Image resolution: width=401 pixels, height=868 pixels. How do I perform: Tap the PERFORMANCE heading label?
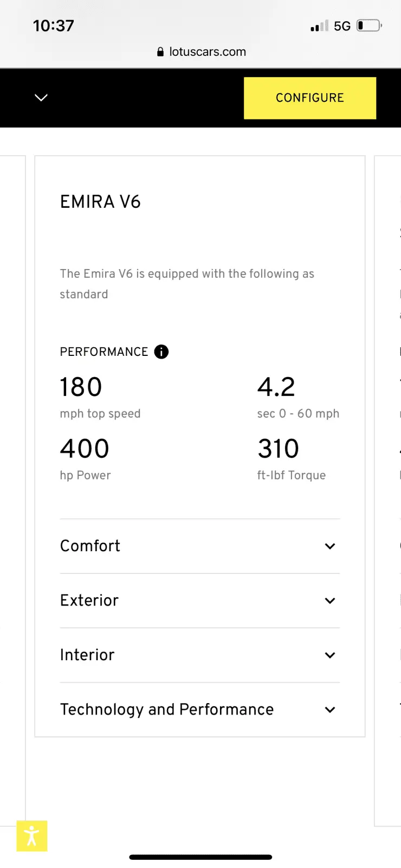pos(104,352)
